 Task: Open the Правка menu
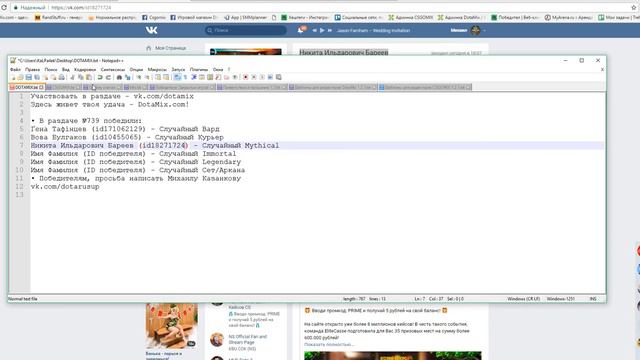coord(32,69)
